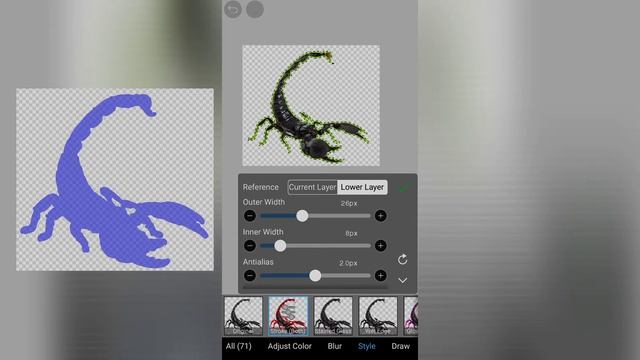Viewport: 640px width, 360px height.
Task: Open the Adjust Color filter category
Action: point(290,346)
